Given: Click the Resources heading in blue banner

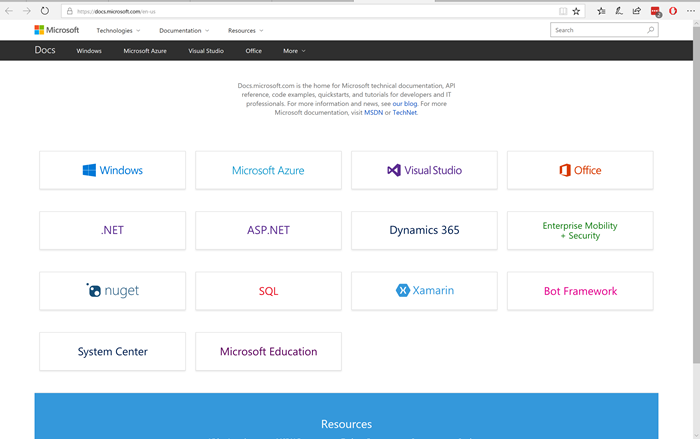Looking at the screenshot, I should coord(346,424).
